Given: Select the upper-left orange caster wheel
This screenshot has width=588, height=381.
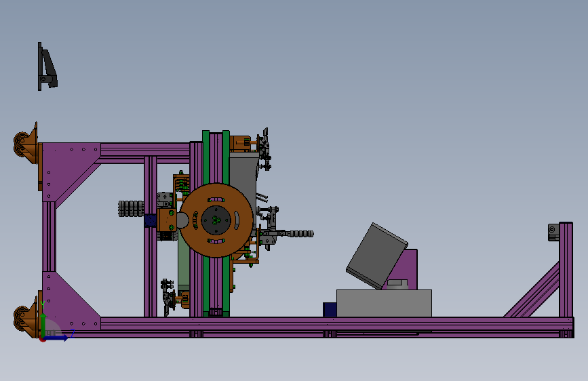Looking at the screenshot, I should [x=26, y=144].
